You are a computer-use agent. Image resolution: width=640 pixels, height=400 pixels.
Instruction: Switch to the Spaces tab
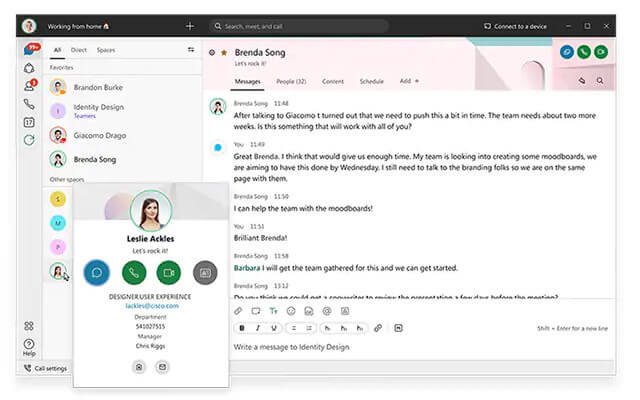[x=106, y=50]
